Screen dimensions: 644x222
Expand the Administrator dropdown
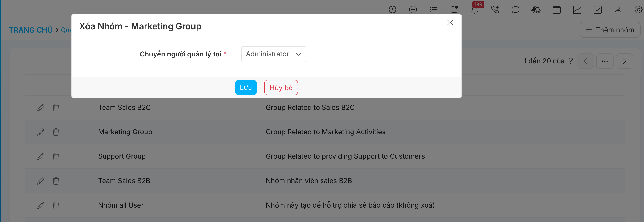pos(273,54)
